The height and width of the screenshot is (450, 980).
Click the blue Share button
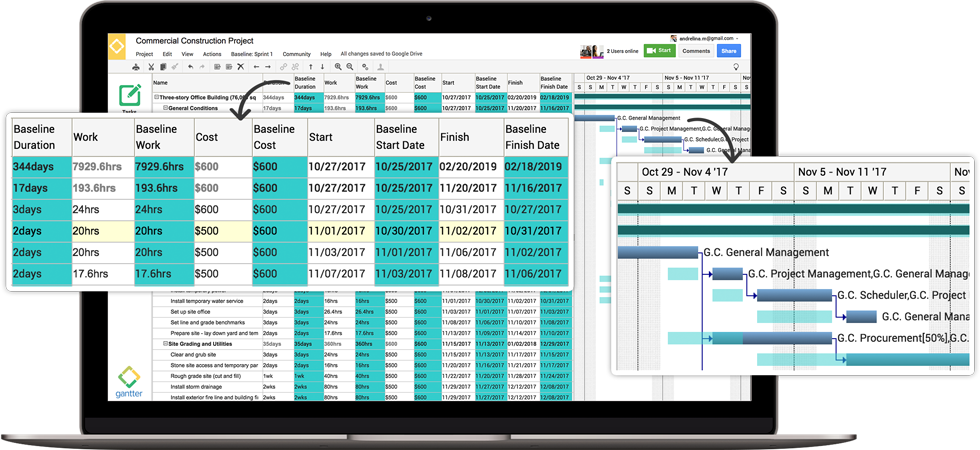coord(729,50)
